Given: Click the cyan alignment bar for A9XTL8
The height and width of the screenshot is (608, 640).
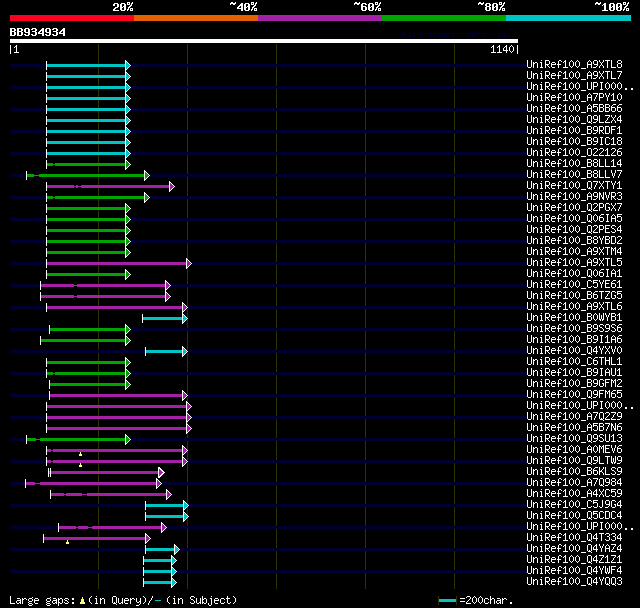Looking at the screenshot, I should pos(88,65).
